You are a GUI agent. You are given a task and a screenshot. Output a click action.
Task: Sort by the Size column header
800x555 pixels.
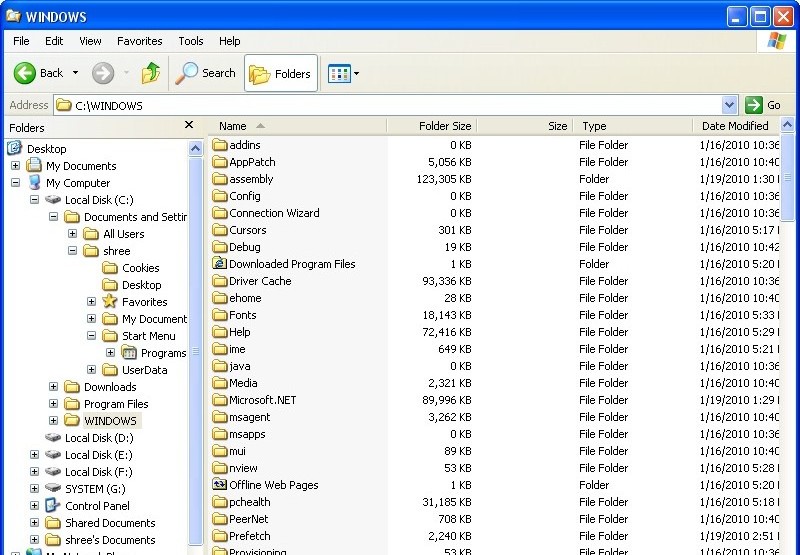[525, 126]
